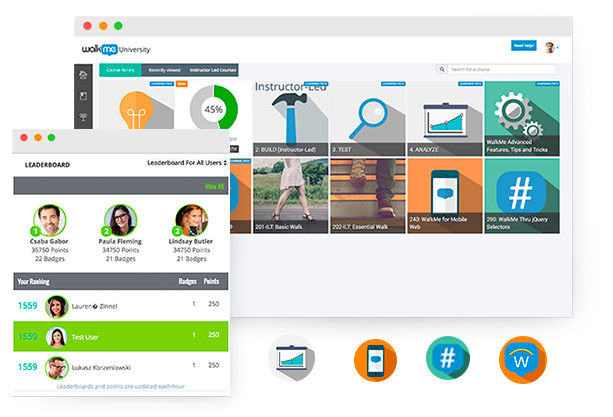
Task: Click the Your Ranking header
Action: pos(33,281)
